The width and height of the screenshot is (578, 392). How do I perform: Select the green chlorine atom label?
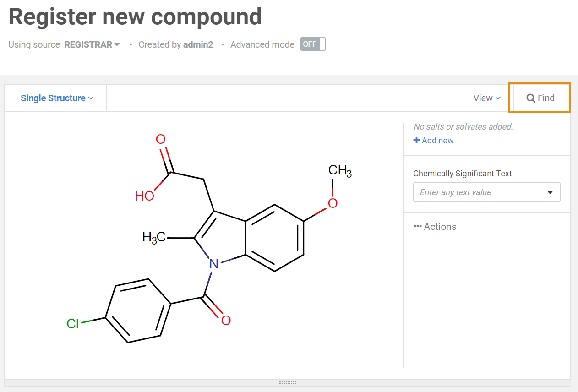coord(73,324)
